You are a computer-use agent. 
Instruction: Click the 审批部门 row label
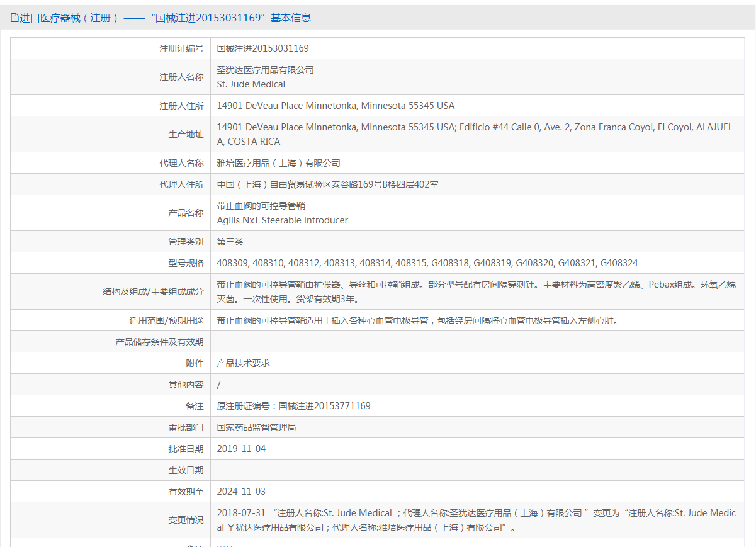point(186,427)
